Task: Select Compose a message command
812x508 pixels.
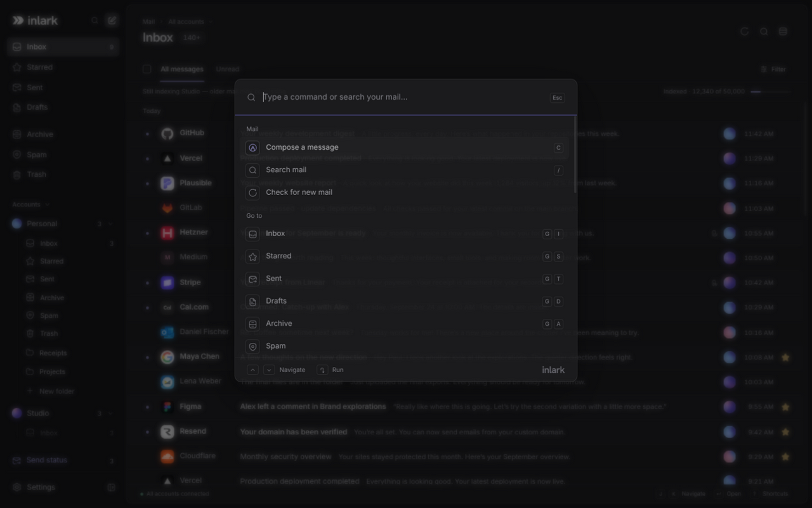Action: point(405,147)
